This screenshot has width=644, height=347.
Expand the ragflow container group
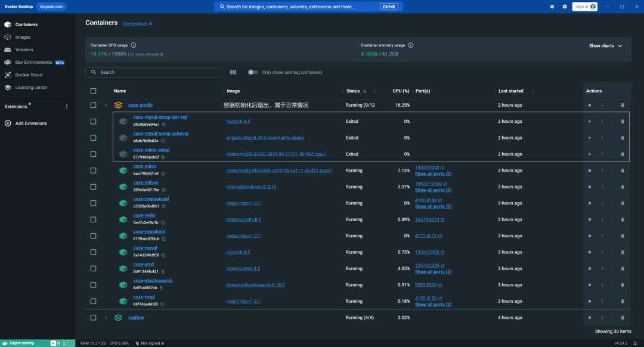coord(106,317)
